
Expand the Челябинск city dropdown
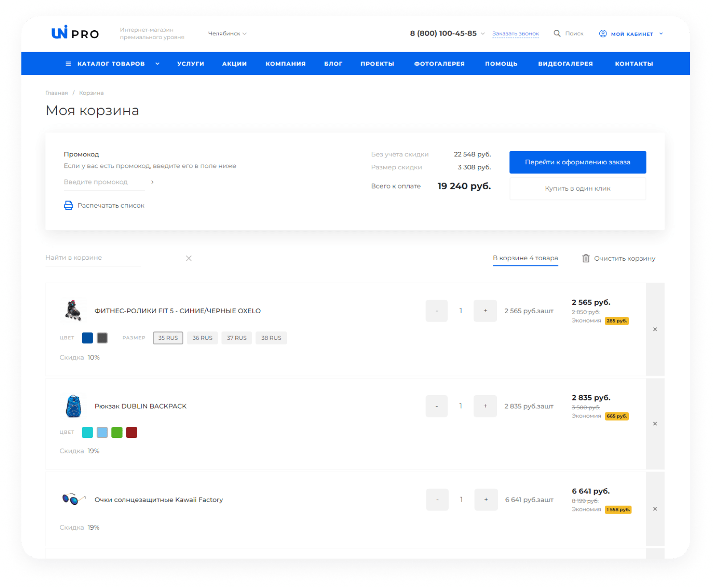coord(227,33)
